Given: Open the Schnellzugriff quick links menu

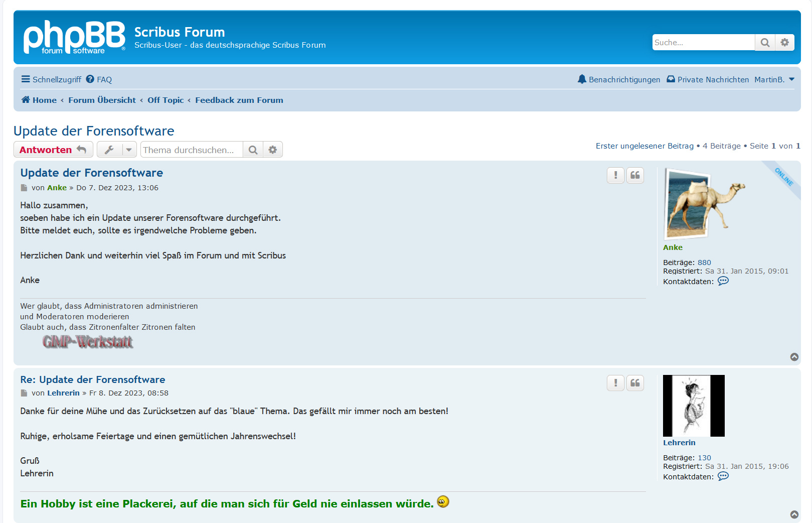Looking at the screenshot, I should pos(51,79).
